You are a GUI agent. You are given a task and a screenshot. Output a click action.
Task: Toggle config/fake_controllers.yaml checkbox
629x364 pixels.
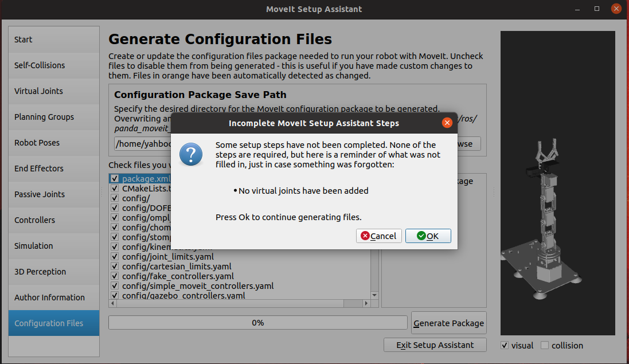pyautogui.click(x=115, y=276)
